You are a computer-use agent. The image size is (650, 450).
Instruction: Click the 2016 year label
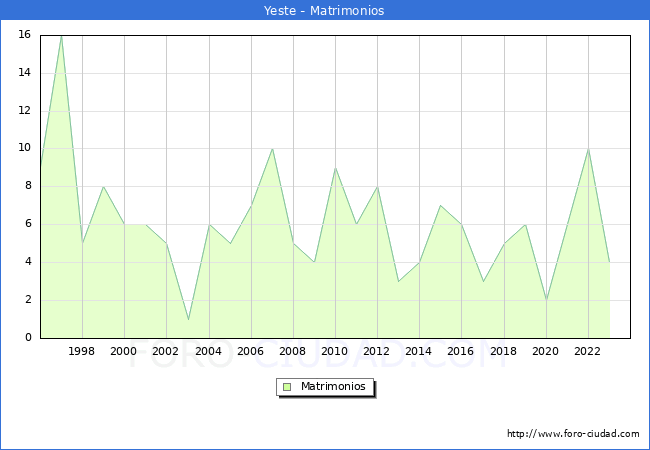click(x=461, y=351)
